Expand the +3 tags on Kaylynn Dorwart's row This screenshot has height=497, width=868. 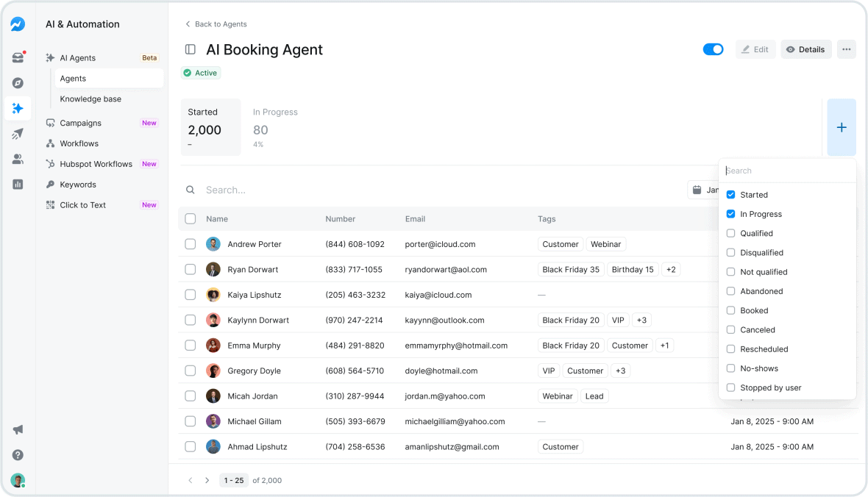(641, 320)
